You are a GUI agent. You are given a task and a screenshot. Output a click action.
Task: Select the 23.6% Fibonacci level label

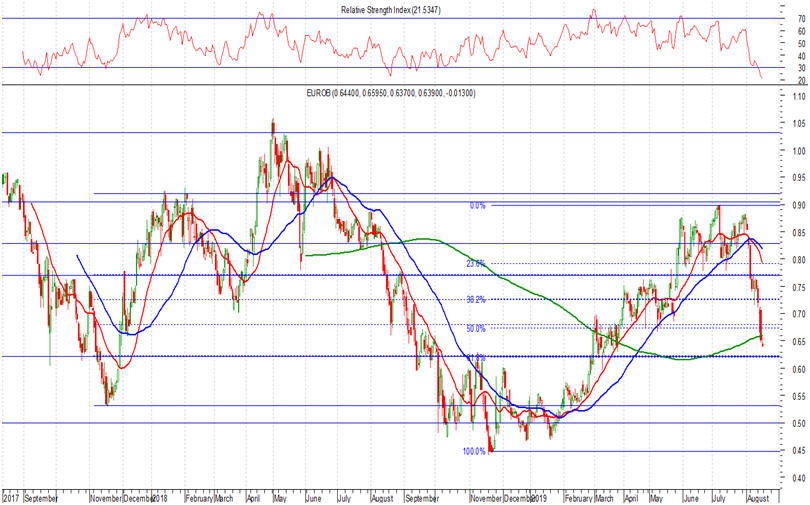coord(476,264)
